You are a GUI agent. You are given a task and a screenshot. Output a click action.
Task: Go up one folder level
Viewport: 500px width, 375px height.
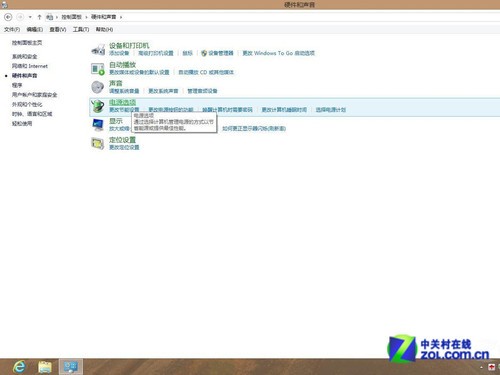click(39, 17)
